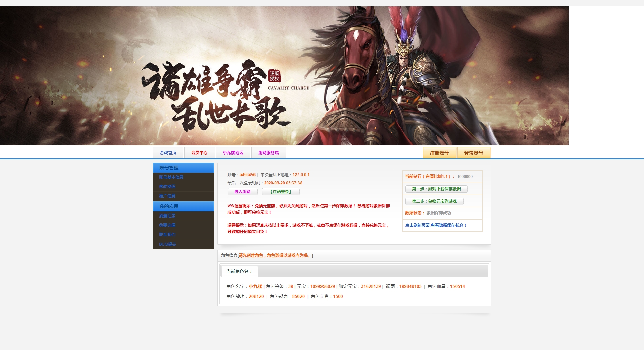This screenshot has width=644, height=350.
Task: Click 第一步：游戏下线保存数据 button
Action: coord(437,189)
